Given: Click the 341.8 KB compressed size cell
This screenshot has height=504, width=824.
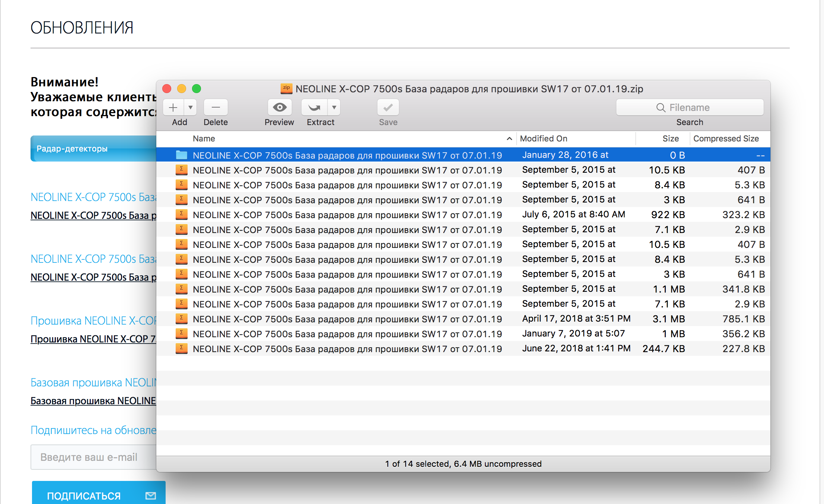Looking at the screenshot, I should [743, 289].
